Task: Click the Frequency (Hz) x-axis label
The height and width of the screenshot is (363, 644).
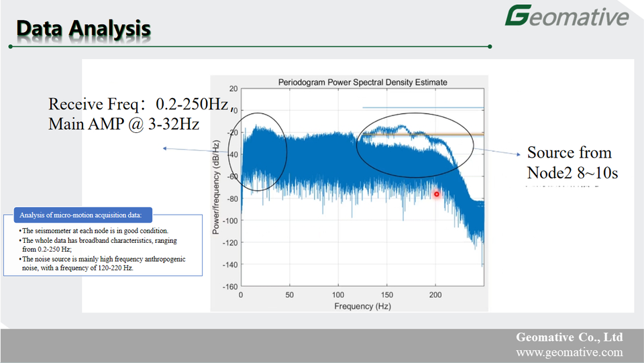Action: [x=362, y=306]
